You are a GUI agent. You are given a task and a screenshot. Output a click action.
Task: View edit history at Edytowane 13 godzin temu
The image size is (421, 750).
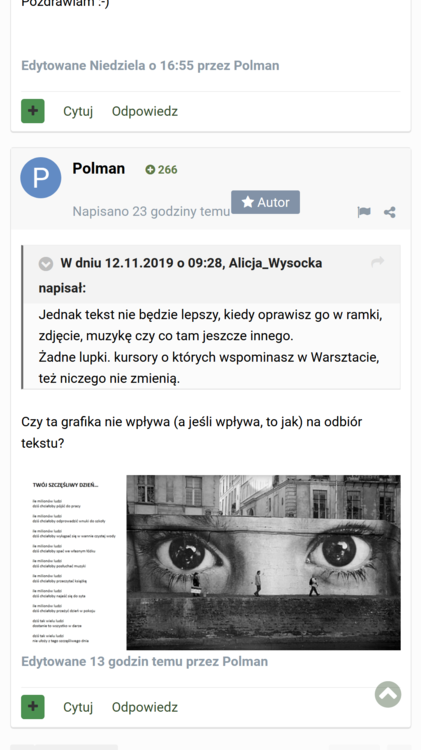click(144, 662)
